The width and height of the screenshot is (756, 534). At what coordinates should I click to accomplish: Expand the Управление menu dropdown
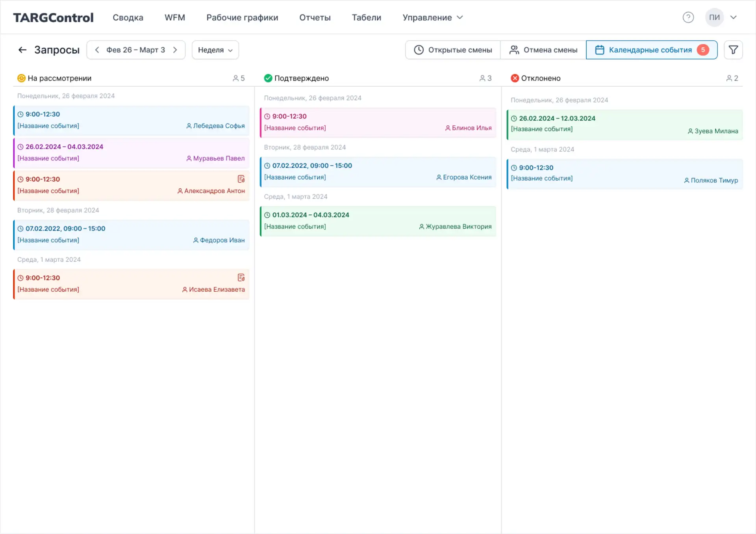(432, 17)
